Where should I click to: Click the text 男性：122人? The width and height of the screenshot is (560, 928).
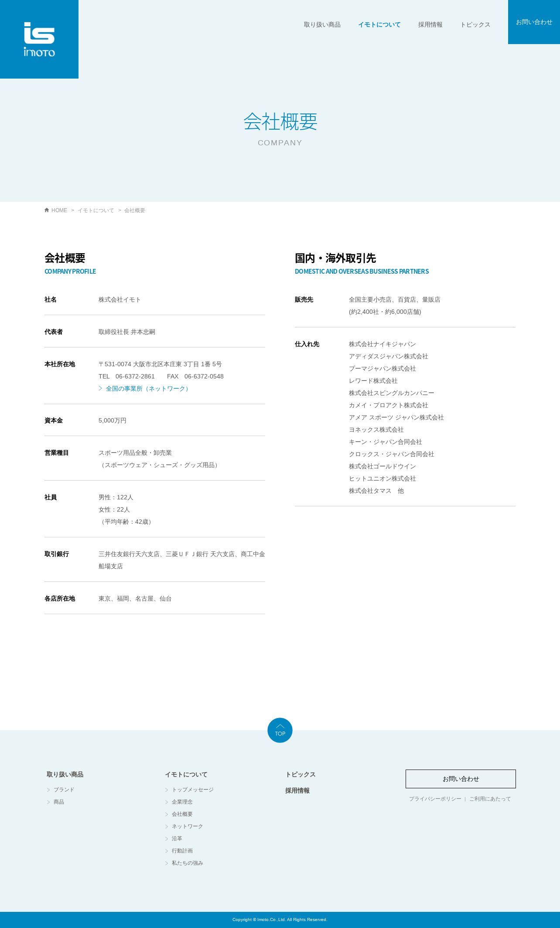click(116, 497)
